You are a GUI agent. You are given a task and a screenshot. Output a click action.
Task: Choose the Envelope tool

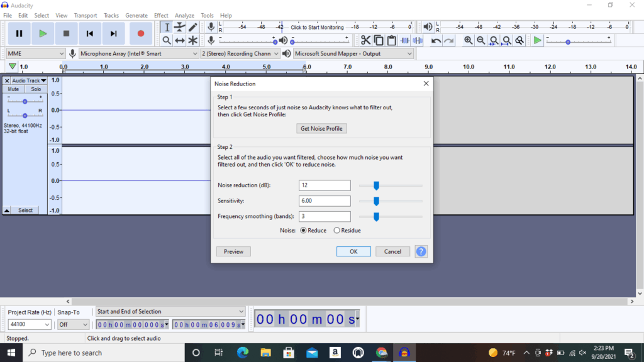180,27
